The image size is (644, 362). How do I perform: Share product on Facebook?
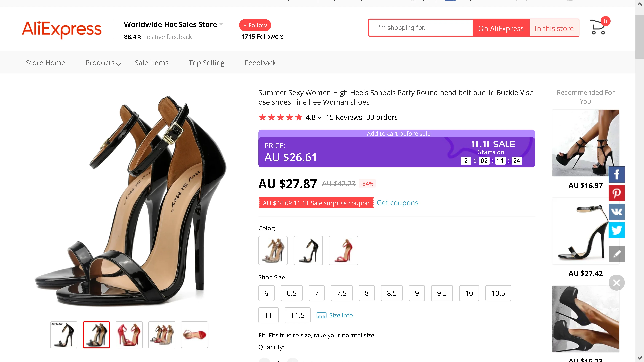pyautogui.click(x=616, y=174)
